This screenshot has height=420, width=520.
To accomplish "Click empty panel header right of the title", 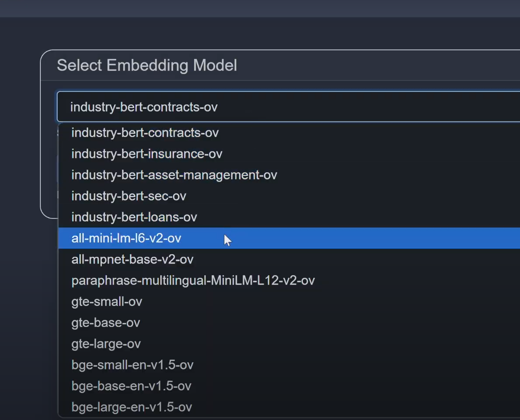I will tap(380, 65).
